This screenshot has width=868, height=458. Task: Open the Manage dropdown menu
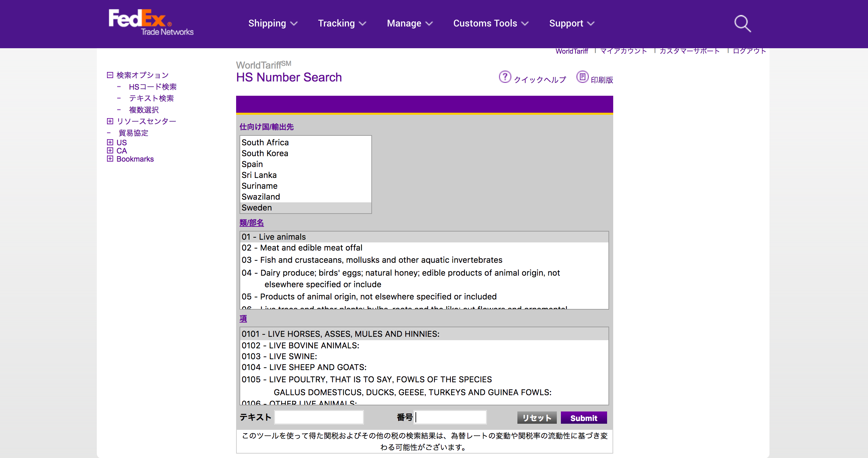point(410,23)
